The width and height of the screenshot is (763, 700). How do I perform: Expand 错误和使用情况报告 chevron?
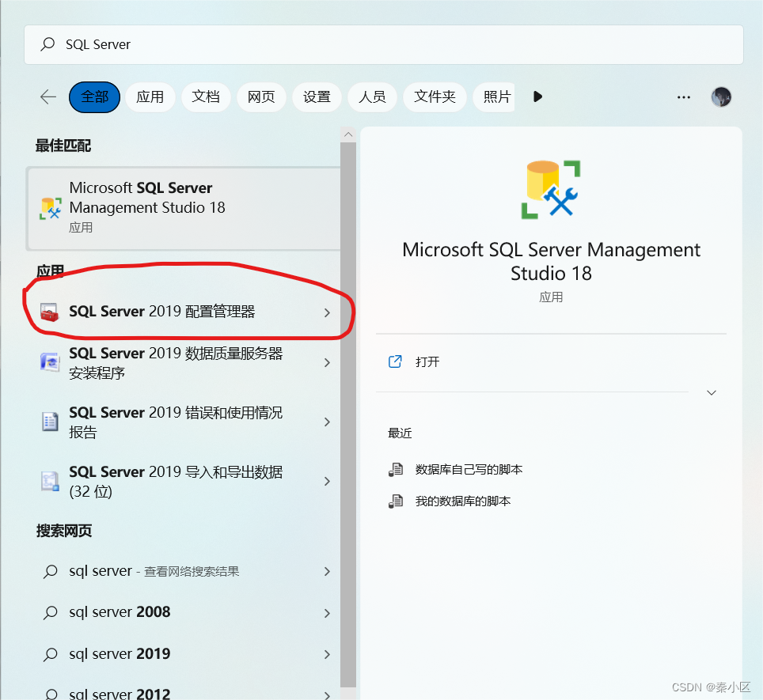327,422
